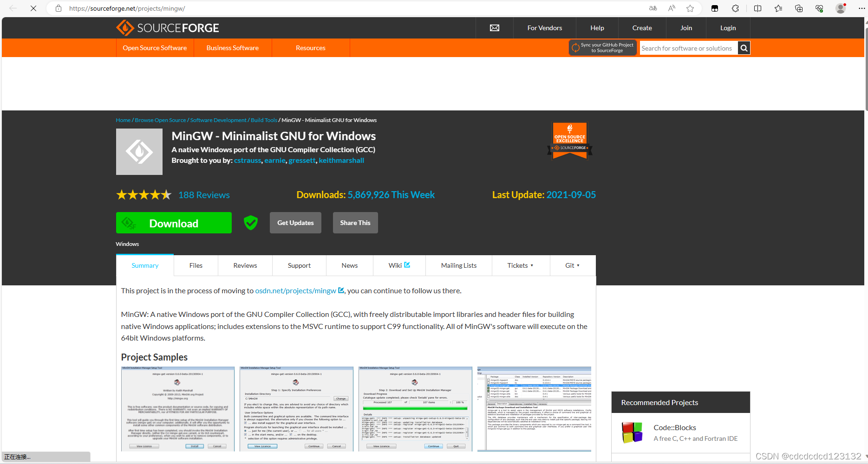Viewport: 868px width, 464px height.
Task: Click the green Download button
Action: (x=174, y=223)
